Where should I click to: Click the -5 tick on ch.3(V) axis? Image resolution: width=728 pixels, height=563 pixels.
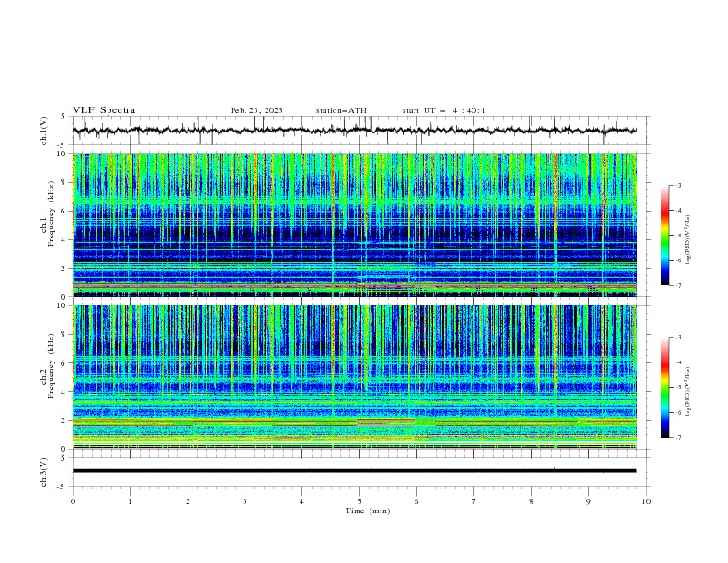click(63, 487)
